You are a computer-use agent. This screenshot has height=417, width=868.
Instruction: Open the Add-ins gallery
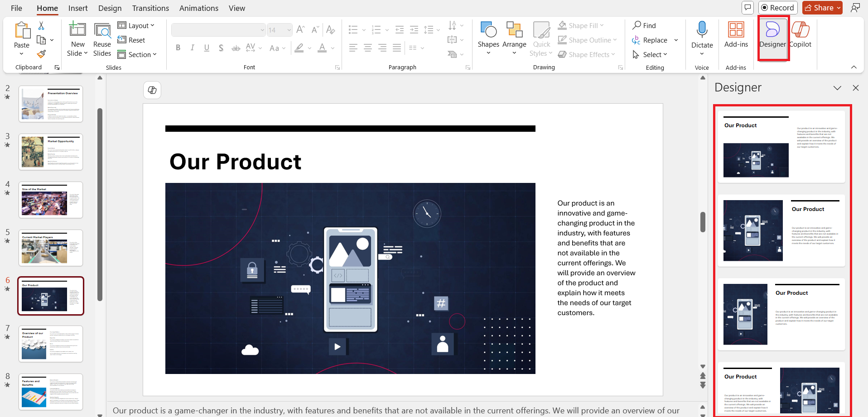[x=736, y=34]
